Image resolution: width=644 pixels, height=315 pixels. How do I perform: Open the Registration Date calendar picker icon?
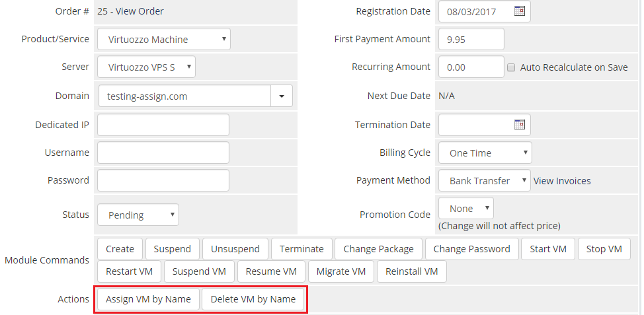click(520, 11)
